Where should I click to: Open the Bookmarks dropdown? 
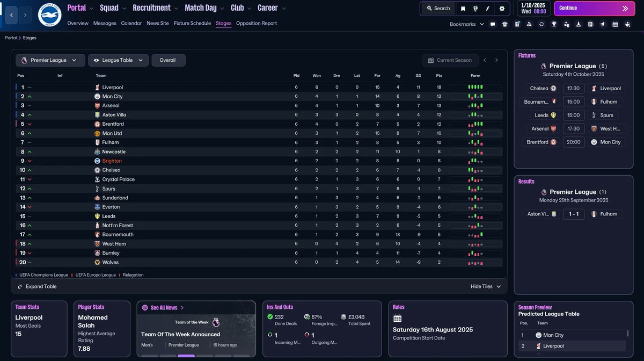[466, 24]
